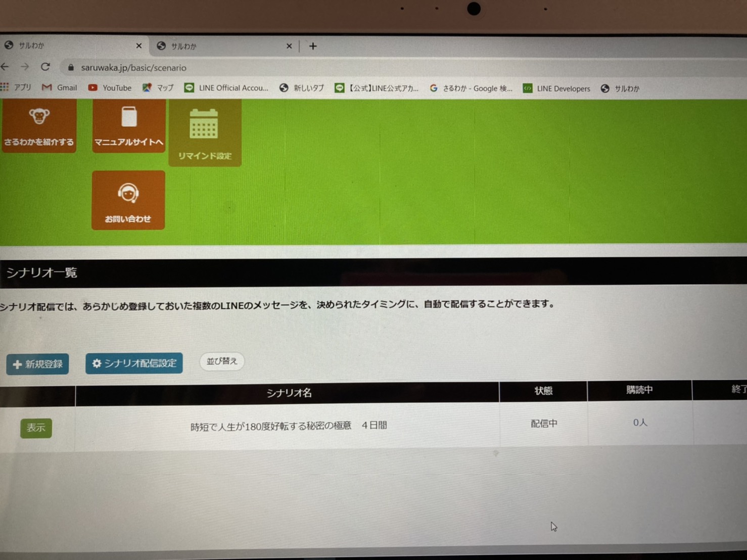Open the Gmail bookmark
Screen dimensions: 747x560
(60, 87)
